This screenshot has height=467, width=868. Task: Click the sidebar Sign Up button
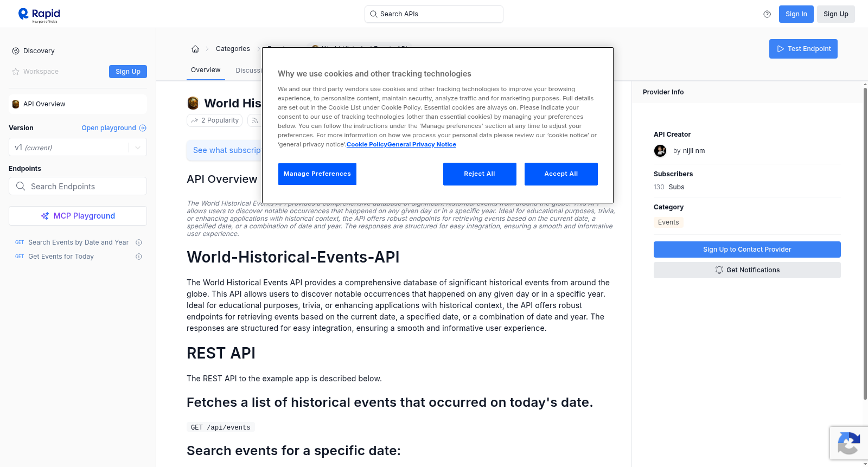(128, 72)
